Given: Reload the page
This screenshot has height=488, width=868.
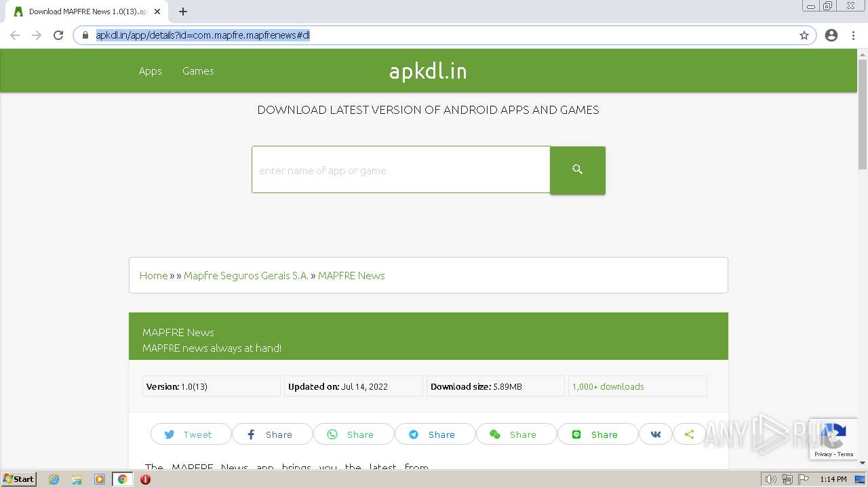Looking at the screenshot, I should pos(58,35).
